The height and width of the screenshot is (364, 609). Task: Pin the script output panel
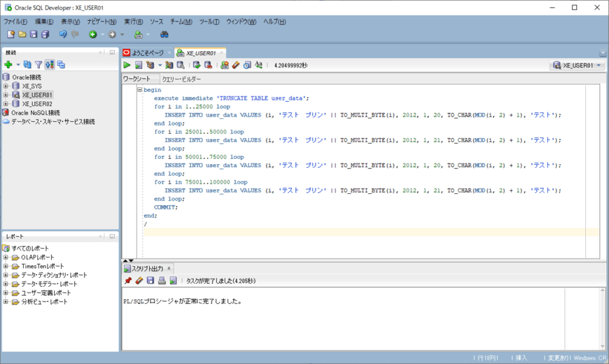[128, 281]
